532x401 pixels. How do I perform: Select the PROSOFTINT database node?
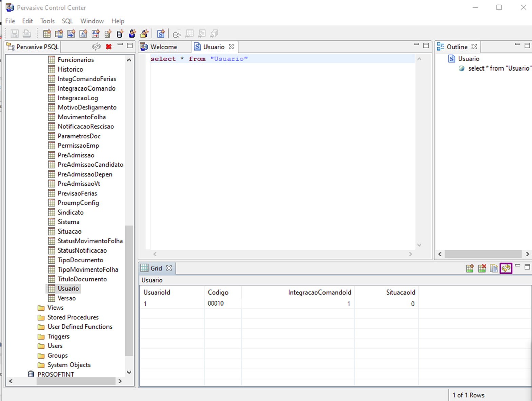55,374
